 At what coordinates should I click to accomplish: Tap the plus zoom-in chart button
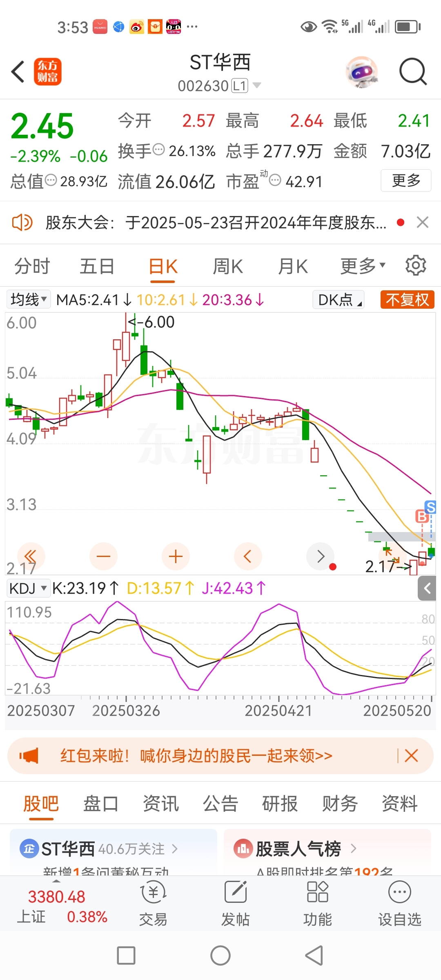[x=176, y=556]
